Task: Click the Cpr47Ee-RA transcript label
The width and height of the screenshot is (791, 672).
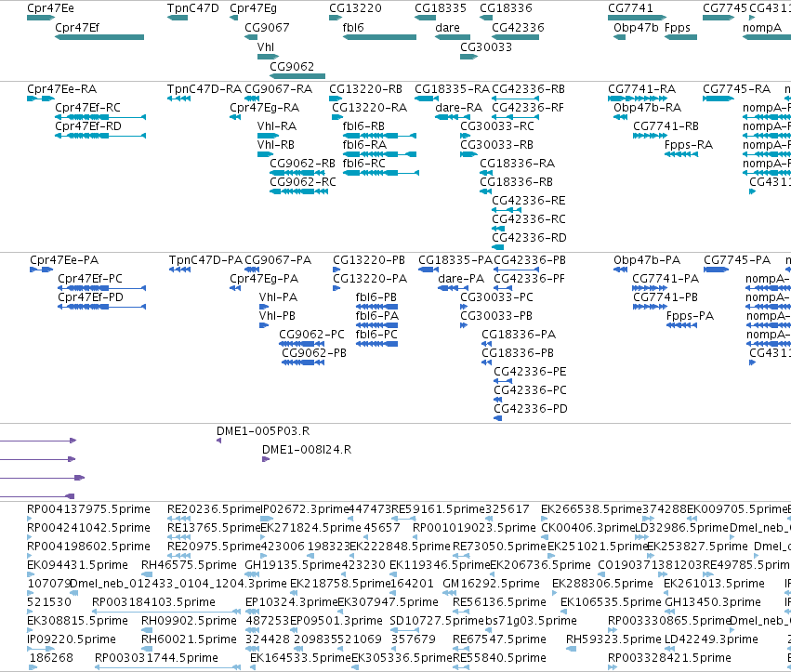Action: [62, 89]
